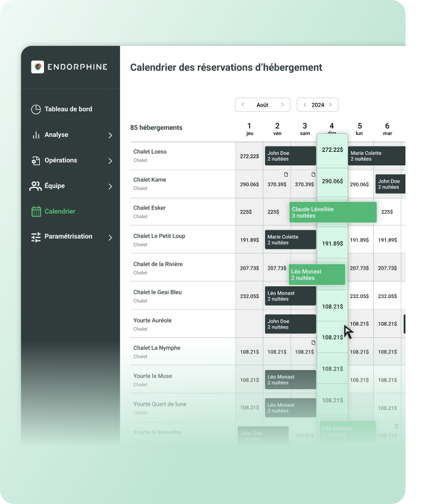Image resolution: width=434 pixels, height=504 pixels.
Task: Click Chalet Esker row name
Action: 149,208
